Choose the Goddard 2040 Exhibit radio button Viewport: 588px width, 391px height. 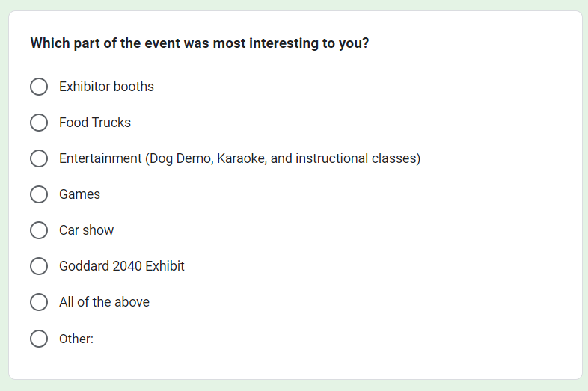coord(39,266)
